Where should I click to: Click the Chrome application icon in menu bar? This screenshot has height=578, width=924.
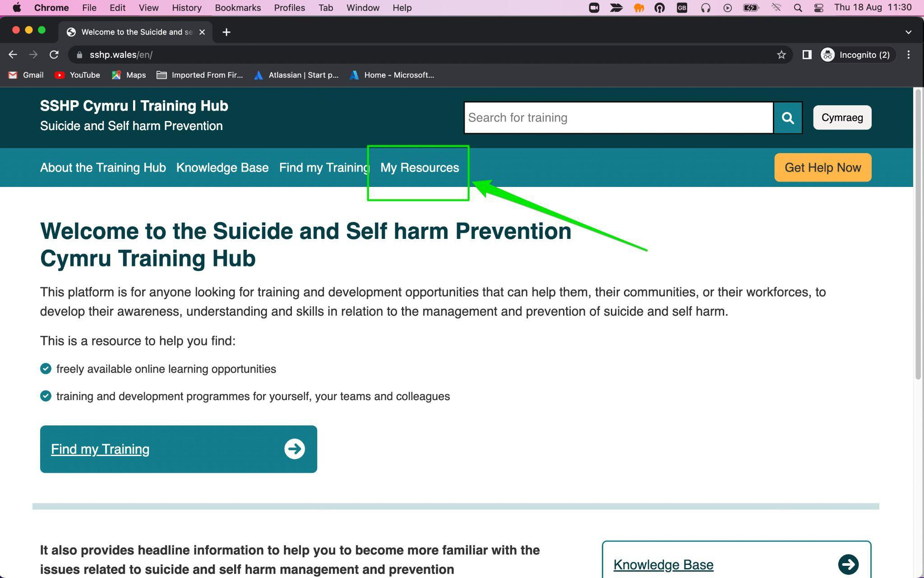[x=52, y=7]
